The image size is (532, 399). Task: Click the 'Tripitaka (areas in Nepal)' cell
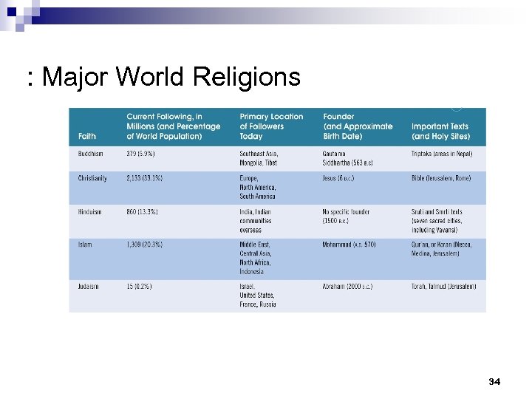pyautogui.click(x=442, y=154)
